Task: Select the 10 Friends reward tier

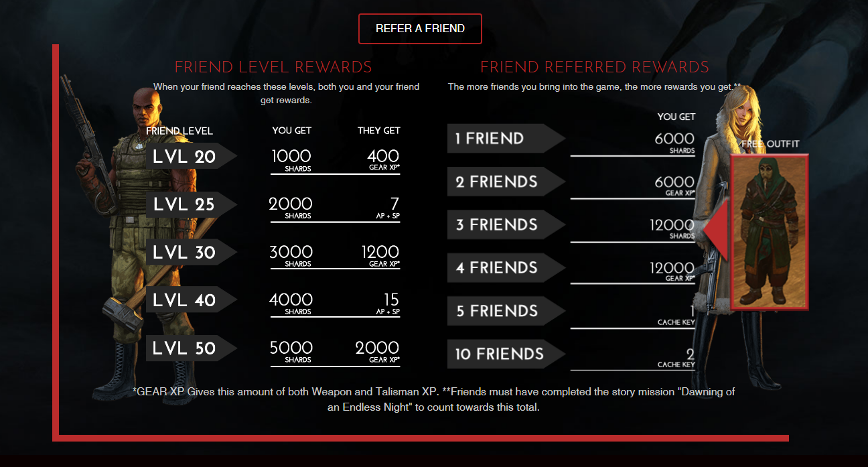Action: 506,354
